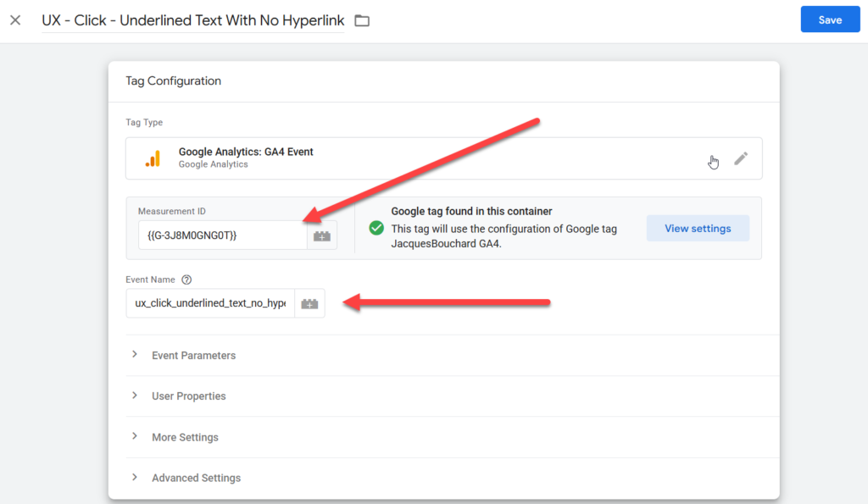
Task: Open the variable picker beside Measurement ID
Action: click(x=322, y=235)
